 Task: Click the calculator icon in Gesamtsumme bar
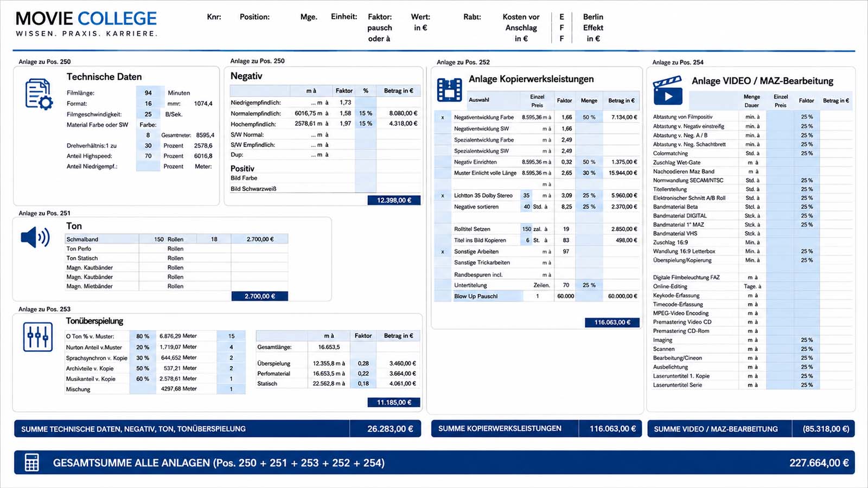point(32,463)
